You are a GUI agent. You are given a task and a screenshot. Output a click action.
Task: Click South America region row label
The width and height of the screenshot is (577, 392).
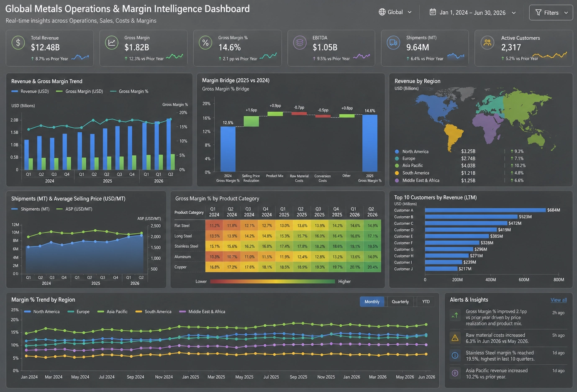tap(415, 173)
